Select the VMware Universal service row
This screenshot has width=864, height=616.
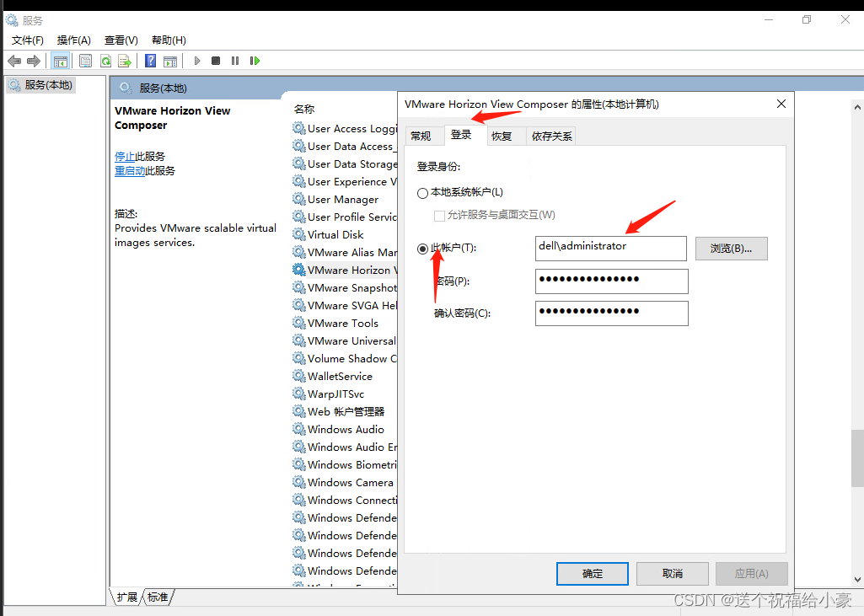[x=345, y=340]
